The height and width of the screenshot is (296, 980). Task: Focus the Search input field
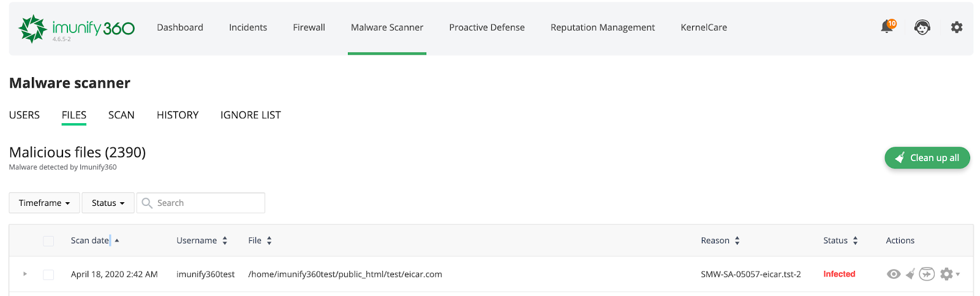click(x=201, y=203)
